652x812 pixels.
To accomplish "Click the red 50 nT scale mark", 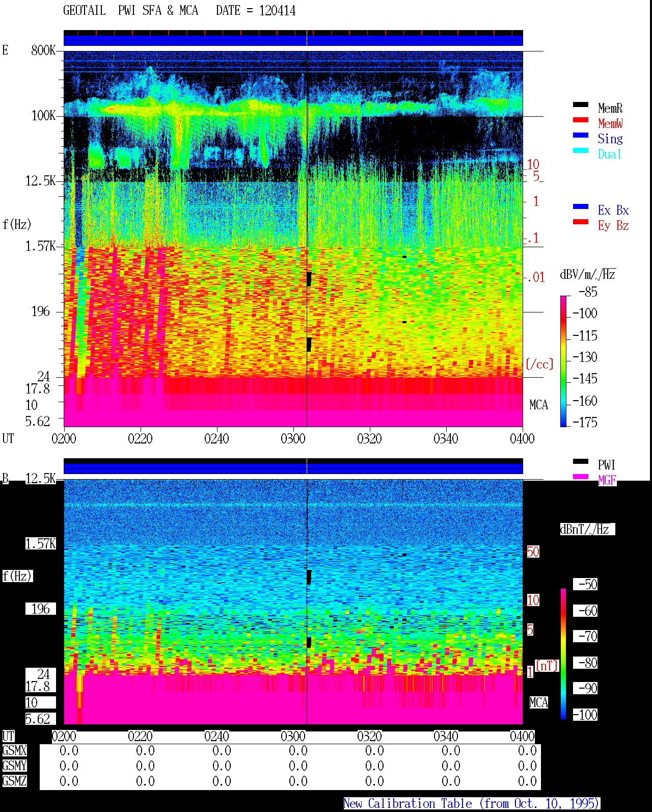I will tap(533, 552).
